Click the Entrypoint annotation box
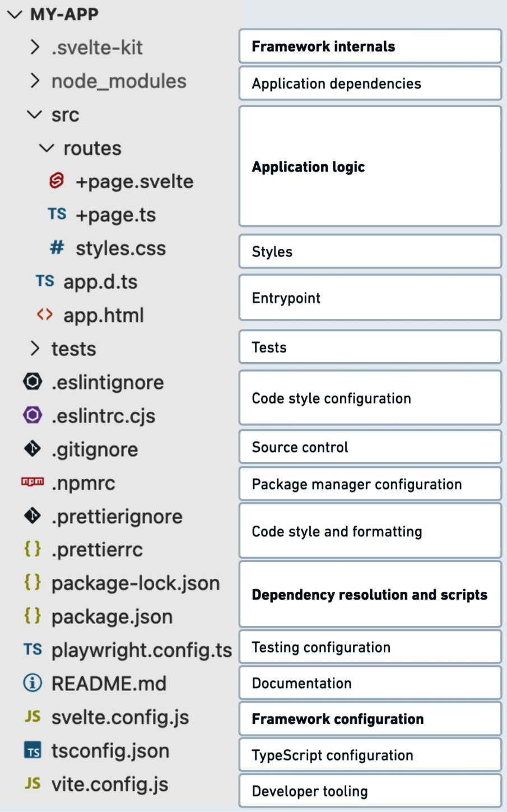The width and height of the screenshot is (507, 812). (x=370, y=298)
